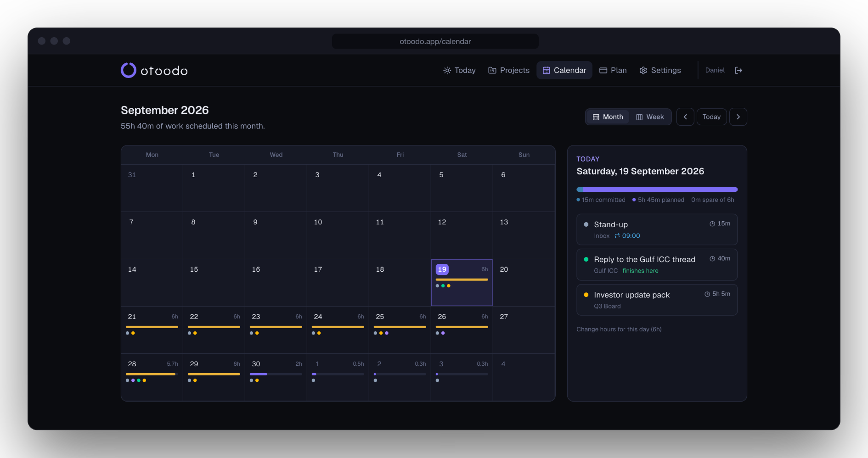Switch to Week view

click(x=650, y=117)
